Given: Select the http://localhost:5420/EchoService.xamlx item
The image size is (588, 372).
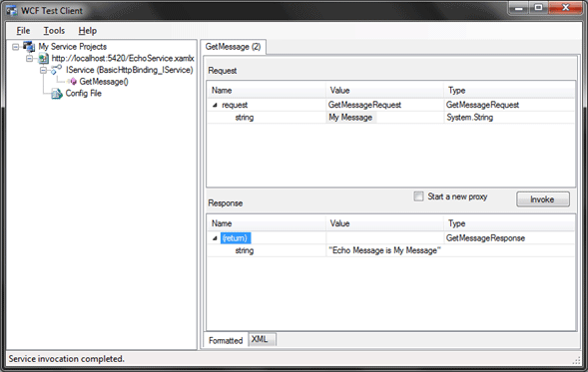Looking at the screenshot, I should point(123,58).
